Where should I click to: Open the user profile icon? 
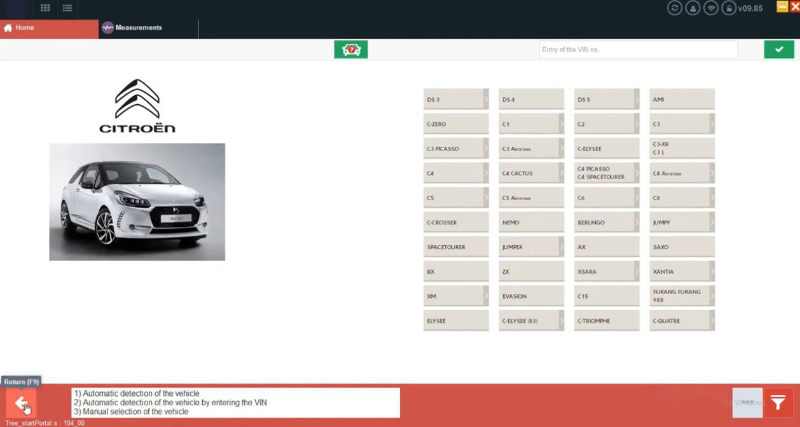[692, 8]
